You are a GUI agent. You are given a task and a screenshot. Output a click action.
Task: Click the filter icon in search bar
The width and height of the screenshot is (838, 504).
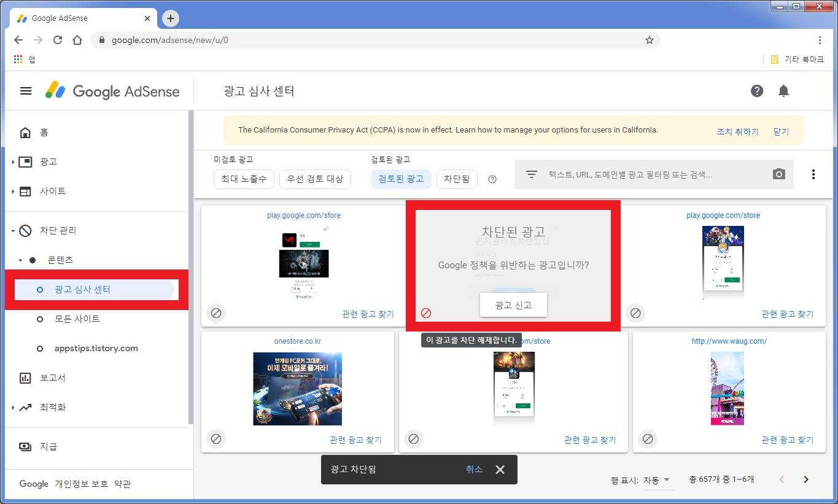pyautogui.click(x=532, y=174)
